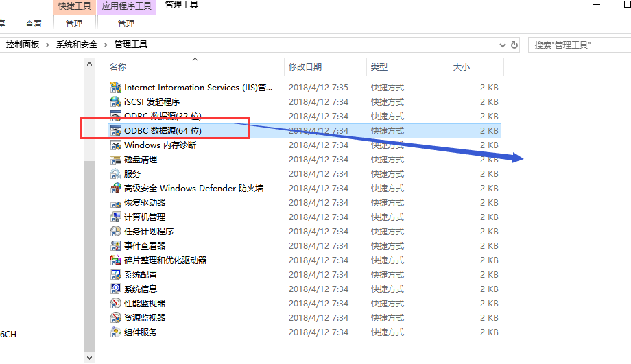Click the 系统信息 icon
The image size is (631, 364).
[x=115, y=289]
